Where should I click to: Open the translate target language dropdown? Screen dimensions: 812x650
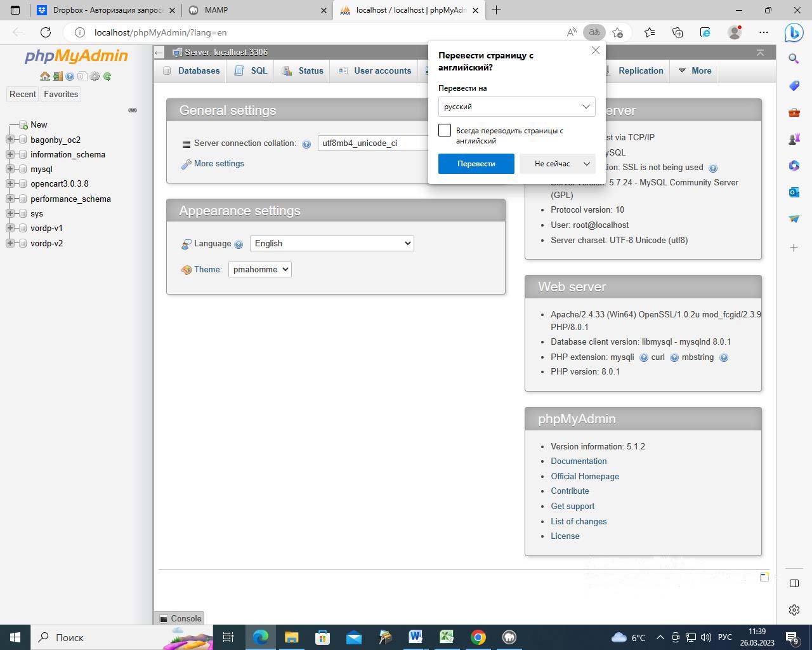coord(516,107)
